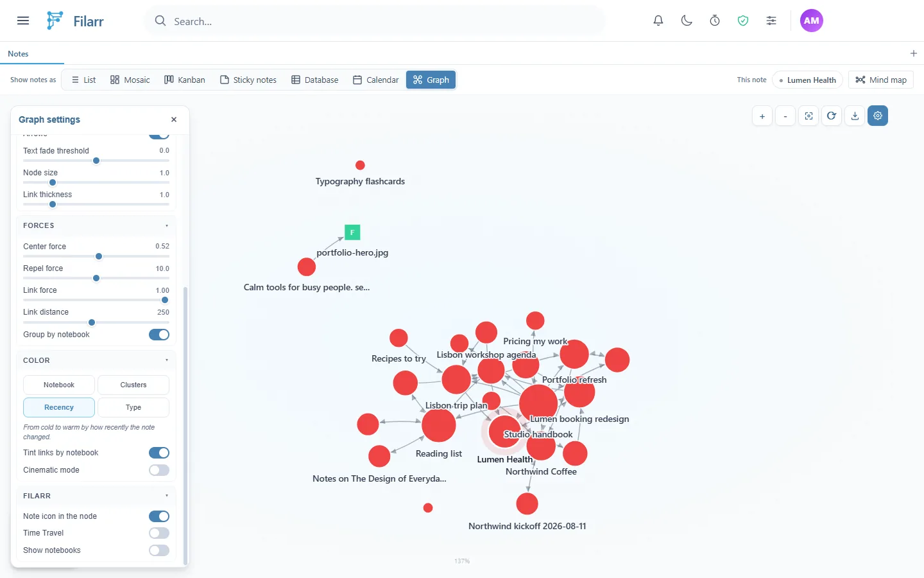Toggle Tint links by notebook
The width and height of the screenshot is (924, 578).
(x=159, y=453)
